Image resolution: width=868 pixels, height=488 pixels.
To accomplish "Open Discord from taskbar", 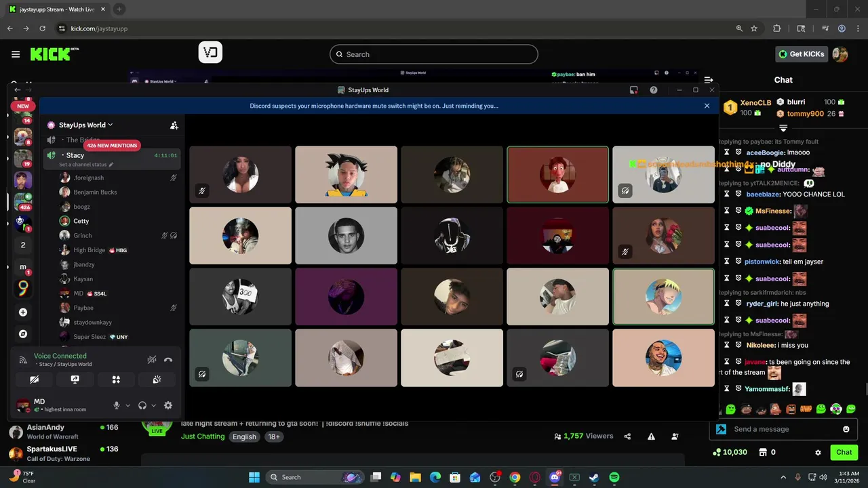I will (555, 477).
